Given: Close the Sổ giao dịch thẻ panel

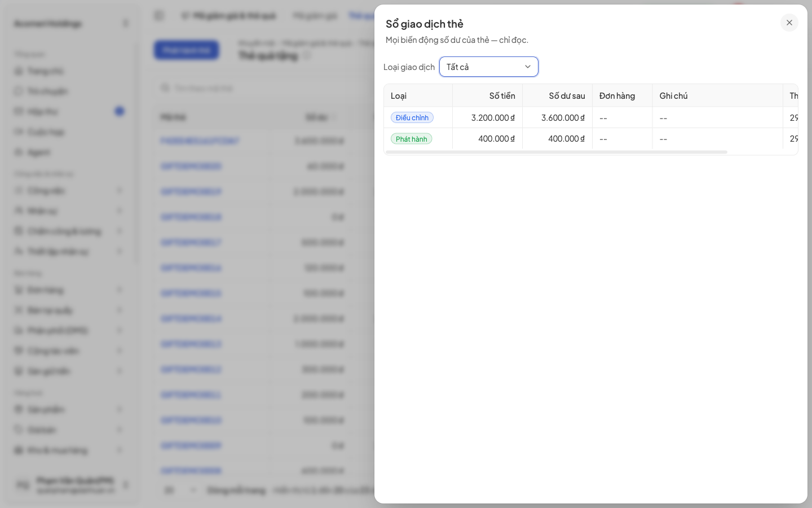Looking at the screenshot, I should point(789,23).
